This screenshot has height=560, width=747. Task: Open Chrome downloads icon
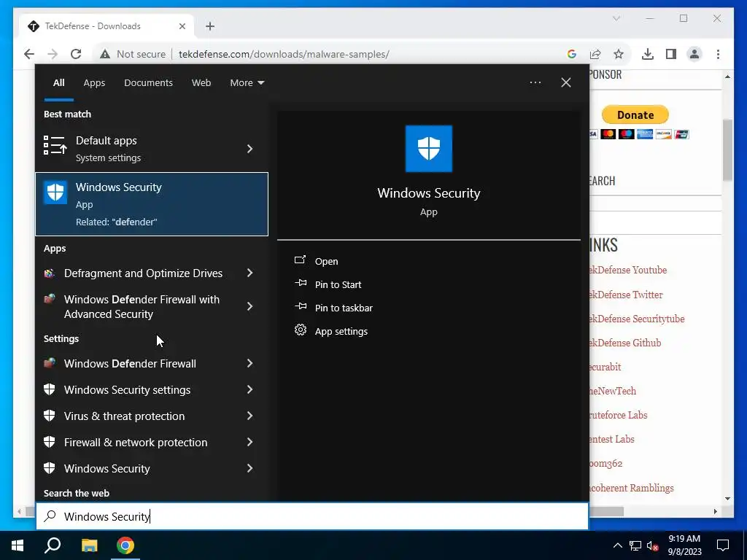point(648,54)
